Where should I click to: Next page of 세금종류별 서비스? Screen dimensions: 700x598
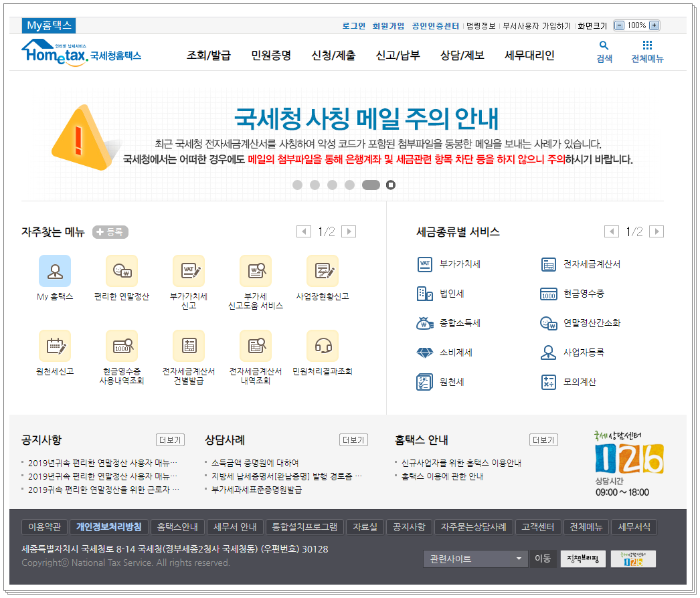pos(657,231)
